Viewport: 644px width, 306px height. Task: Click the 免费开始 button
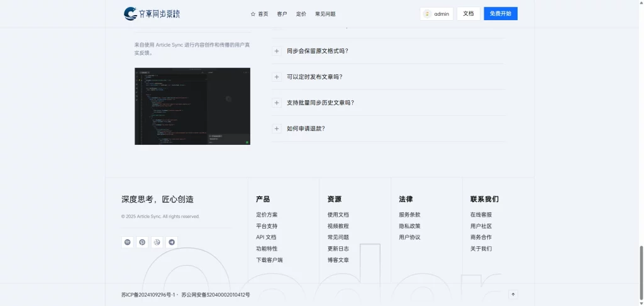(501, 14)
